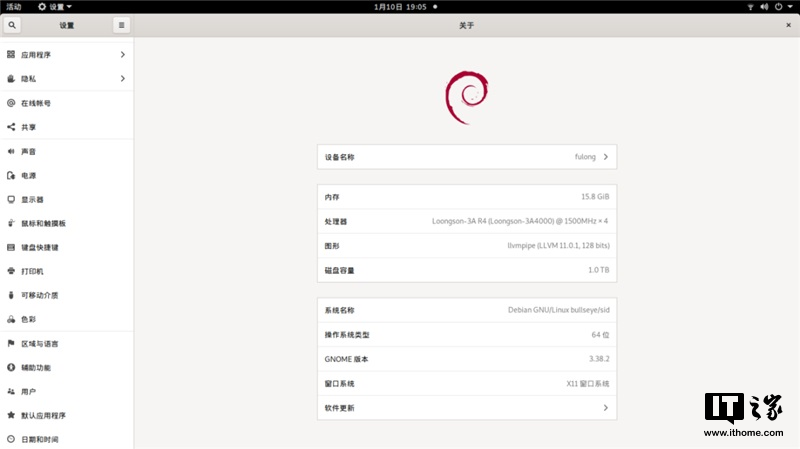This screenshot has width=800, height=449.
Task: Open 默认应用程序 settings panel
Action: 67,416
